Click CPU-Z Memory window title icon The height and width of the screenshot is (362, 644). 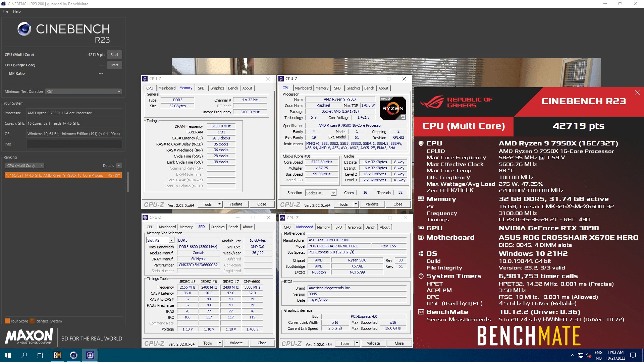pyautogui.click(x=145, y=79)
